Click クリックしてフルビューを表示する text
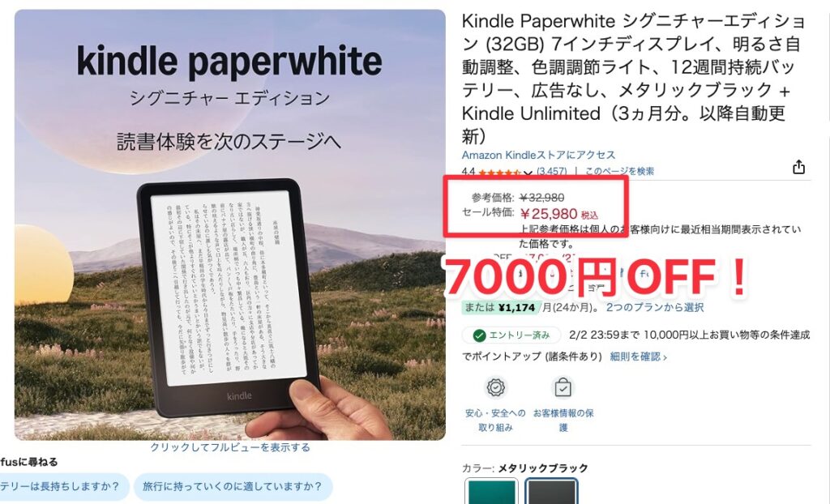Viewport: 830px width, 504px height. [x=229, y=447]
